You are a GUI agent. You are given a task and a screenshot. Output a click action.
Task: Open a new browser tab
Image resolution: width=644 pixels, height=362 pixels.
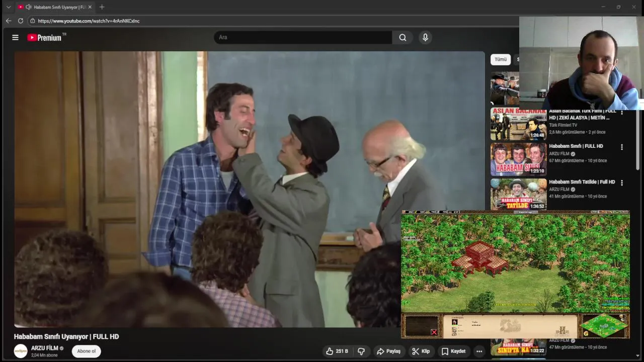point(102,7)
